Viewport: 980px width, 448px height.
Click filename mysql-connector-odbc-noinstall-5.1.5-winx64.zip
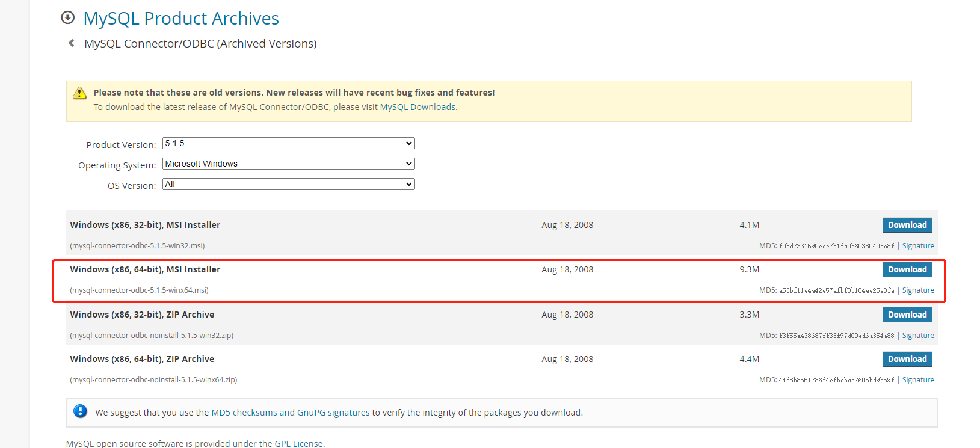[x=153, y=380]
